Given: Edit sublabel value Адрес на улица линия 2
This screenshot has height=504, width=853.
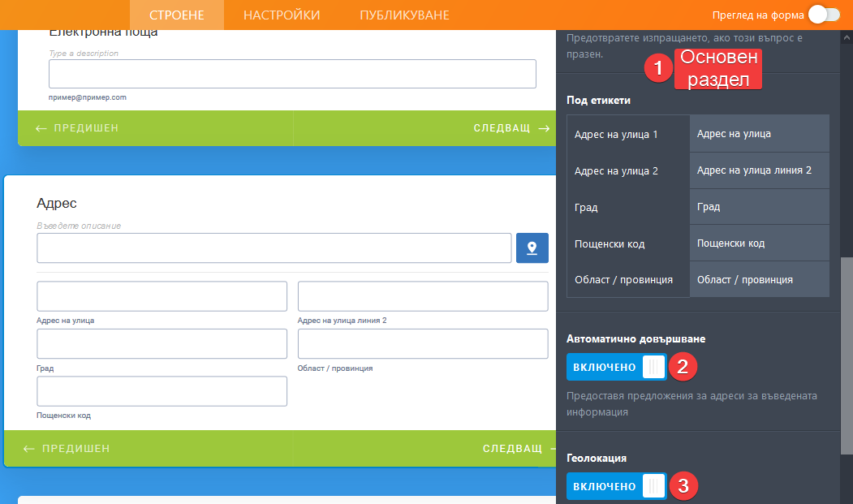Looking at the screenshot, I should click(x=760, y=170).
